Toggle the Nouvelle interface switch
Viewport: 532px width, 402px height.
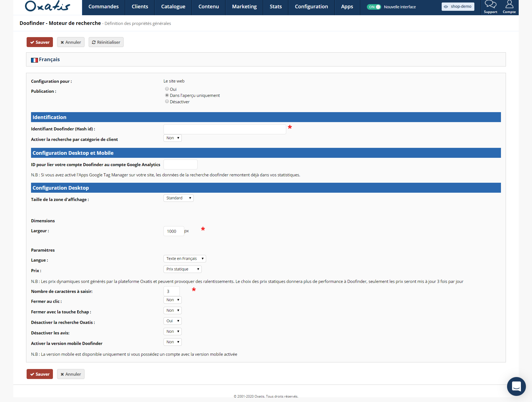point(374,7)
